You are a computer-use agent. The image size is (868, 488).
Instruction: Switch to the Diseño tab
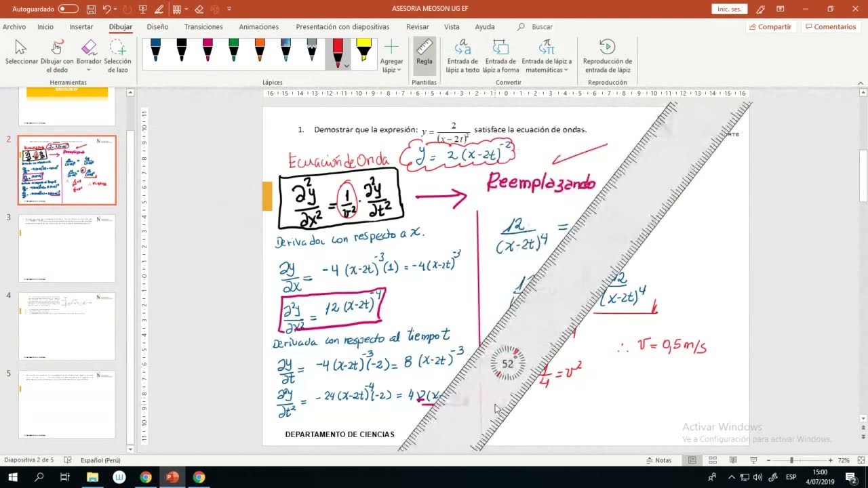click(x=157, y=26)
